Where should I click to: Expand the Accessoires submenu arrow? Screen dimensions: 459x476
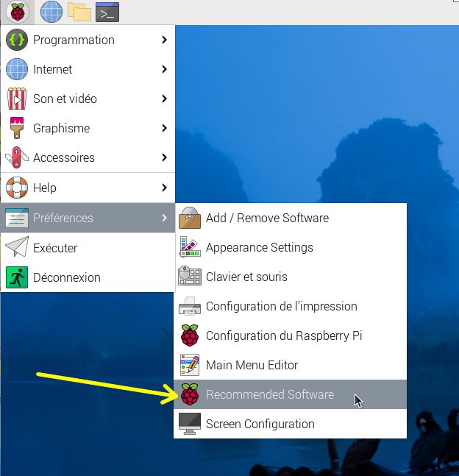coord(164,157)
